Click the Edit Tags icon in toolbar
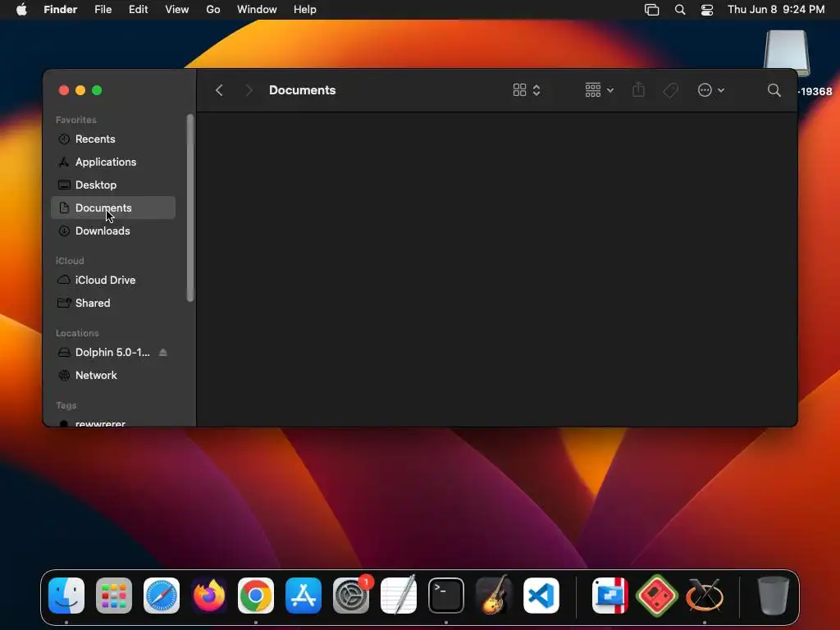 [670, 90]
